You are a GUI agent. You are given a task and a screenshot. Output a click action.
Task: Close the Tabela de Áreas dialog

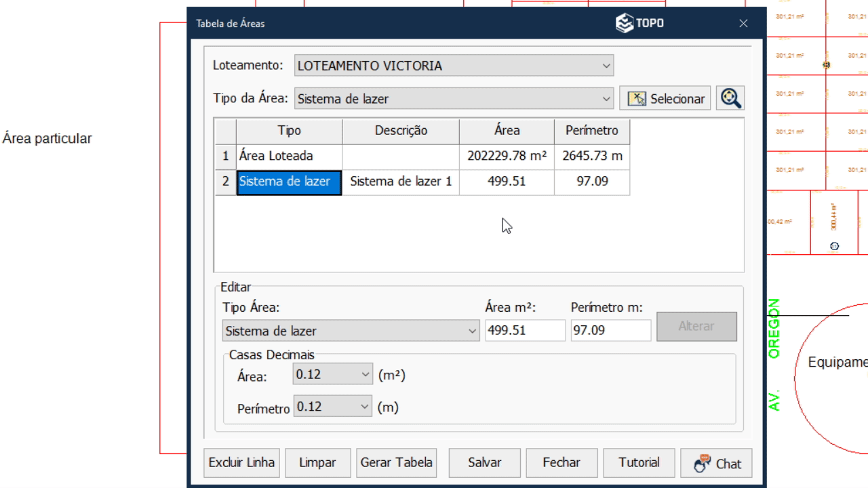point(743,24)
